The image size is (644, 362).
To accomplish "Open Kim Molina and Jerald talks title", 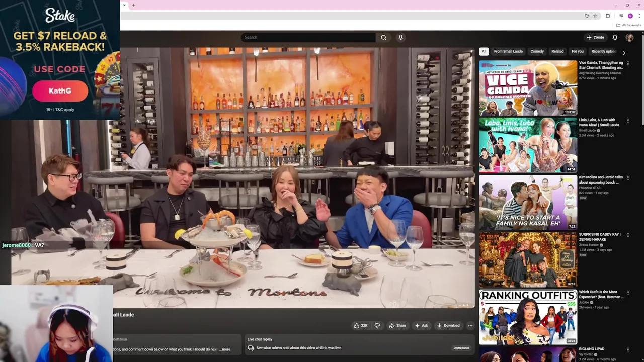I will [601, 179].
